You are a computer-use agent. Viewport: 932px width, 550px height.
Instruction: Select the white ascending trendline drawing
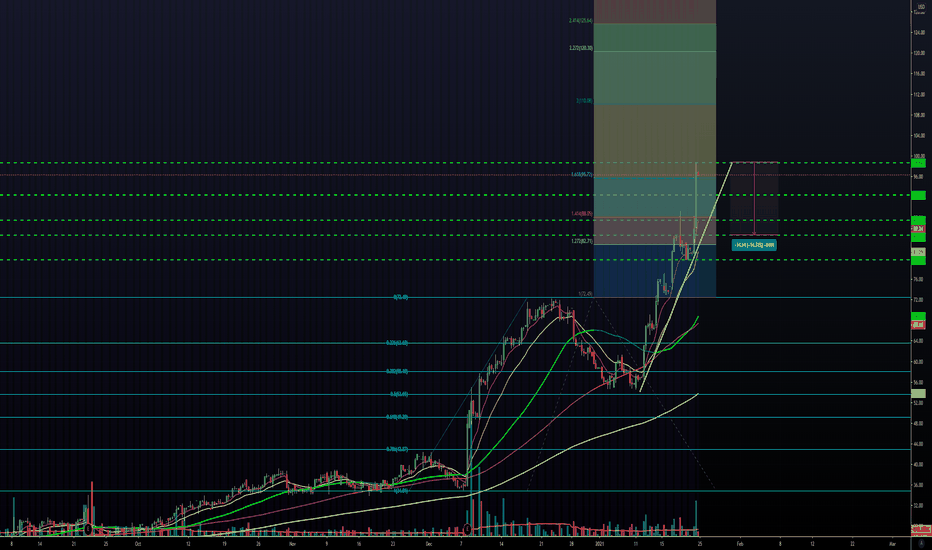pyautogui.click(x=685, y=276)
